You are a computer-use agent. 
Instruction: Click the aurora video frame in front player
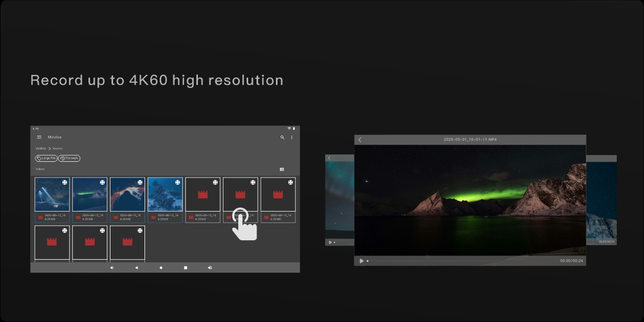470,200
